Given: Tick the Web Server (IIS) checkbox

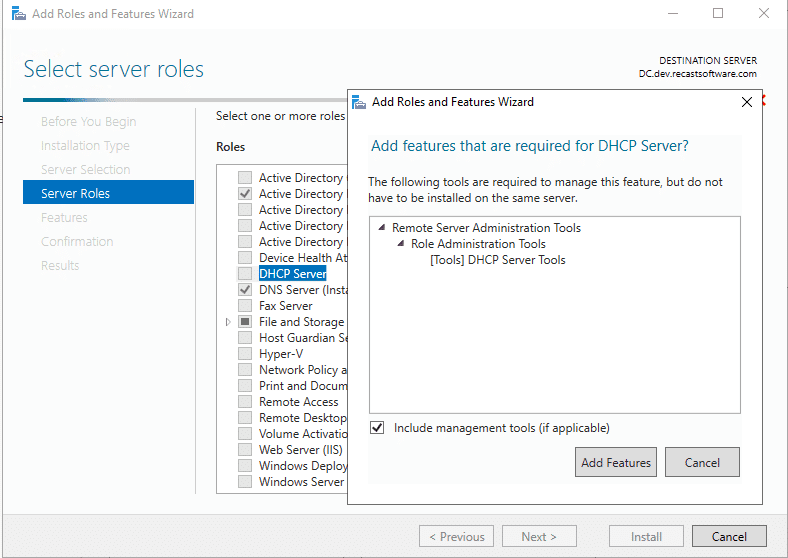Looking at the screenshot, I should pos(245,450).
